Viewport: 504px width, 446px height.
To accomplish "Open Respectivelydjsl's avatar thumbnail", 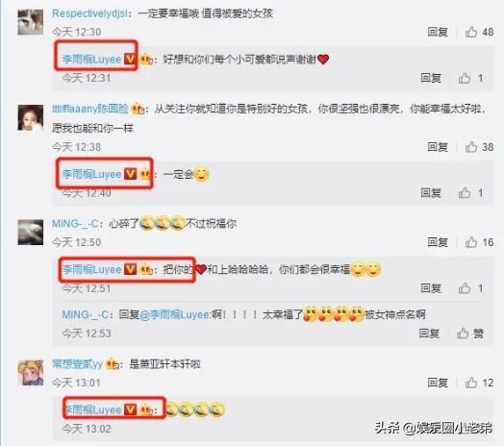I will [x=31, y=22].
